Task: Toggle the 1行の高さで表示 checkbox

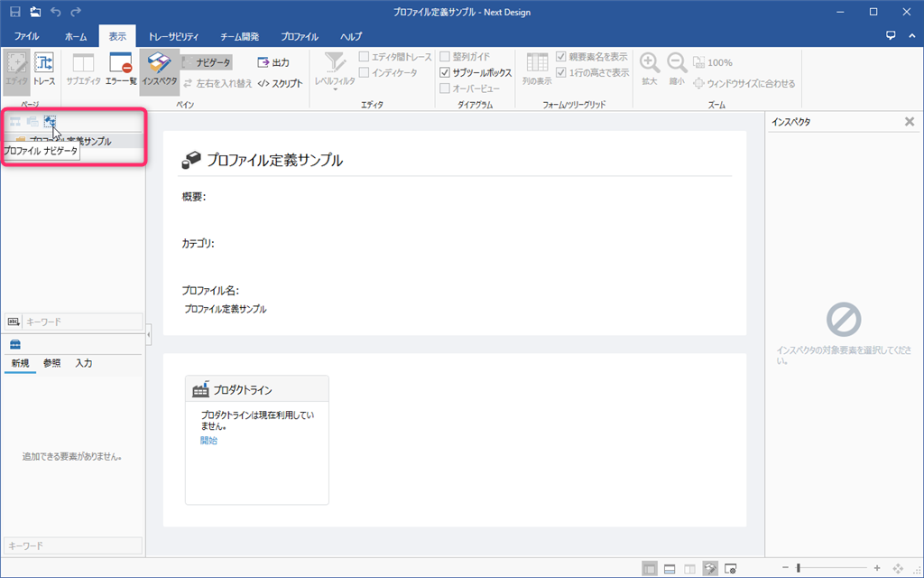Action: (561, 72)
